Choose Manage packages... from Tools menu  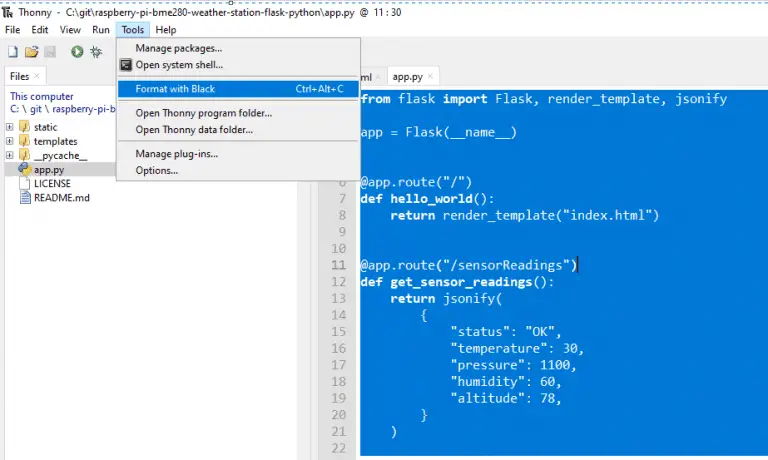coord(239,48)
